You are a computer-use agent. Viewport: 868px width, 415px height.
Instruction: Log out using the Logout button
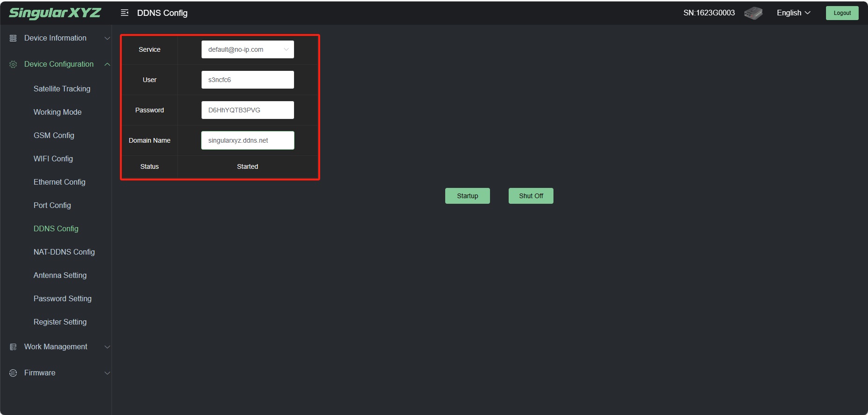pos(842,13)
